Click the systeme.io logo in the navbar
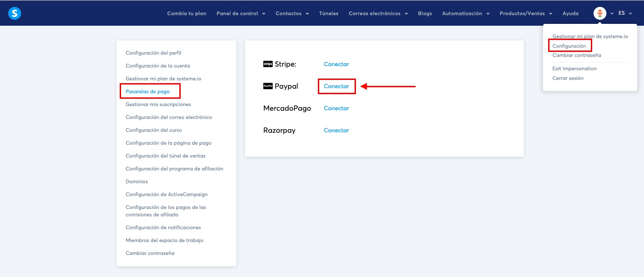Screen dimensions: 644x277 pos(14,13)
